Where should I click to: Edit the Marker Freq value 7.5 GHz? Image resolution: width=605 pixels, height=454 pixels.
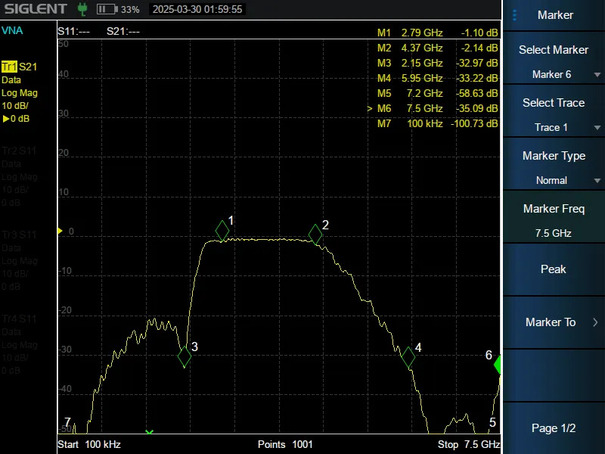tap(554, 233)
